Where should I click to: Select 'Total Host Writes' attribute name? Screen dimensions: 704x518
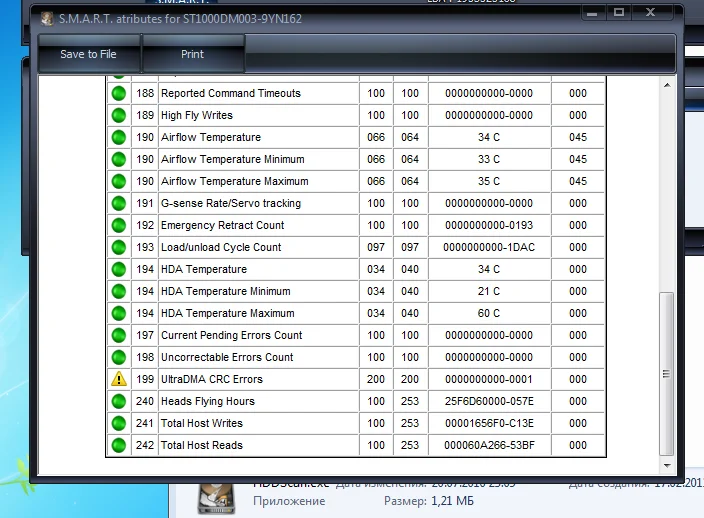(x=202, y=423)
